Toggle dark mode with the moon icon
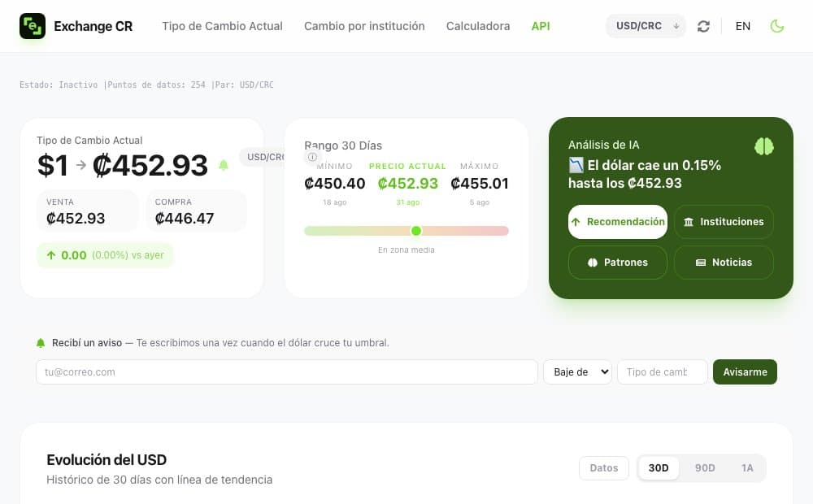This screenshot has height=504, width=813. click(x=776, y=26)
